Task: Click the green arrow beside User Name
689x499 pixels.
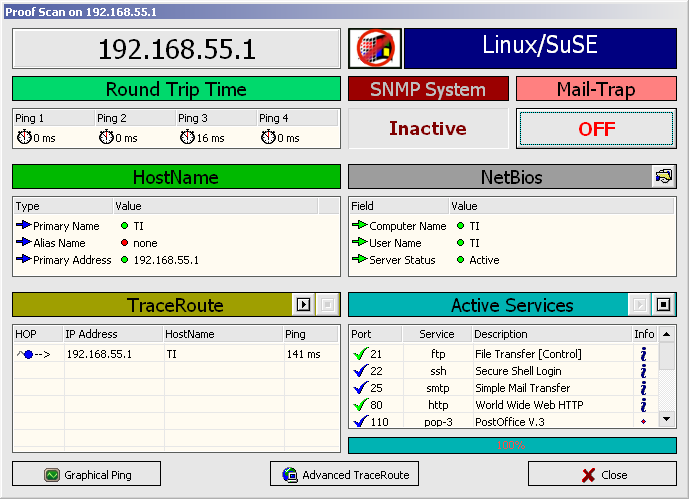Action: tap(359, 242)
